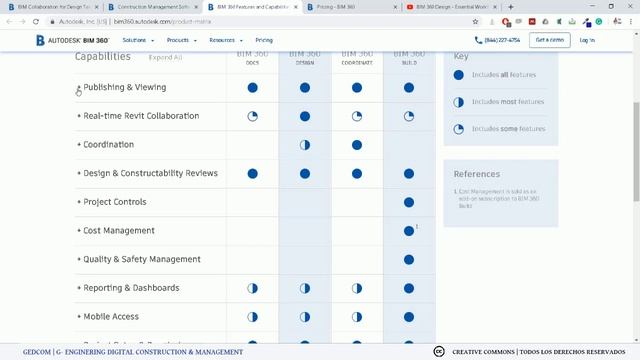Click the Autodesk BIM 360 logo
640x360 pixels.
click(72, 40)
